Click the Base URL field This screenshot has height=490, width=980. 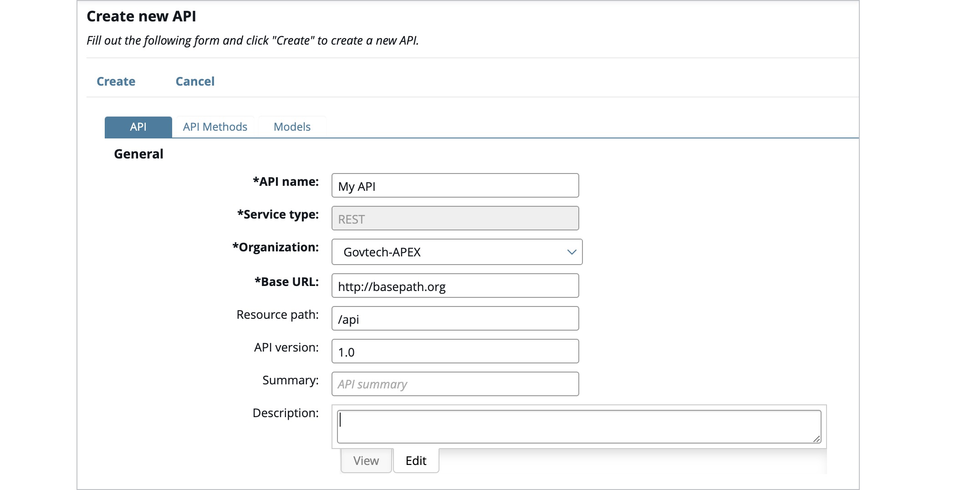click(454, 286)
